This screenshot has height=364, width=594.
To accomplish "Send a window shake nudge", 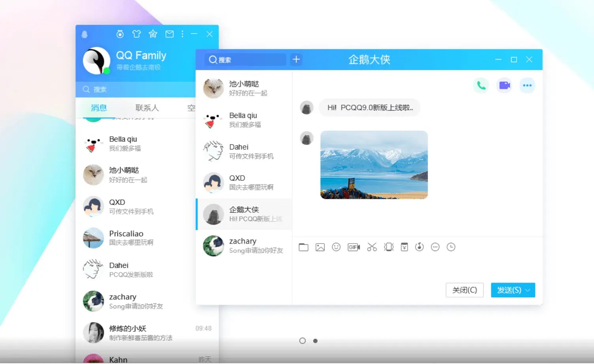I will [x=389, y=247].
